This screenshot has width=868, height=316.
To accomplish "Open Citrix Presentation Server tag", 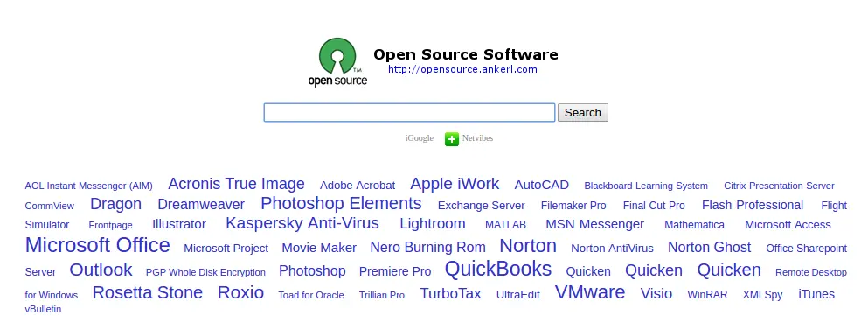I will point(779,186).
